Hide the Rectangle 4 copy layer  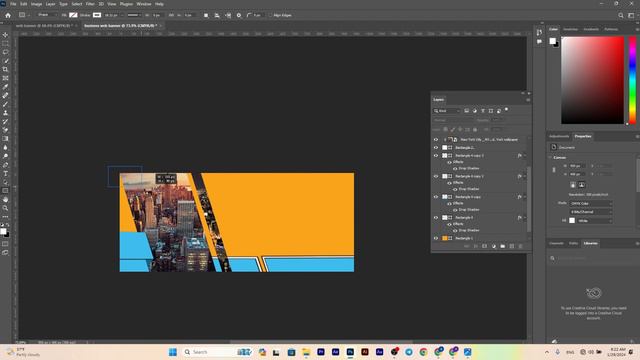436,197
